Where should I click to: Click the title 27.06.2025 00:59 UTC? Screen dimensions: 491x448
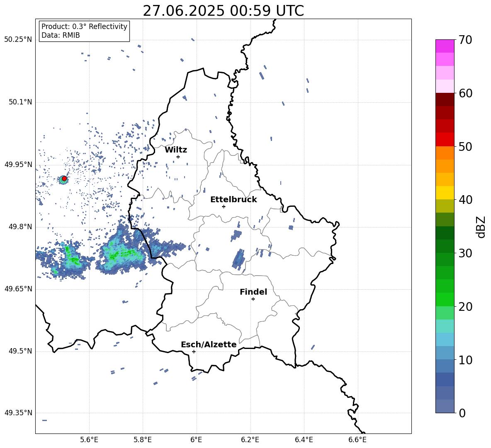click(x=223, y=11)
